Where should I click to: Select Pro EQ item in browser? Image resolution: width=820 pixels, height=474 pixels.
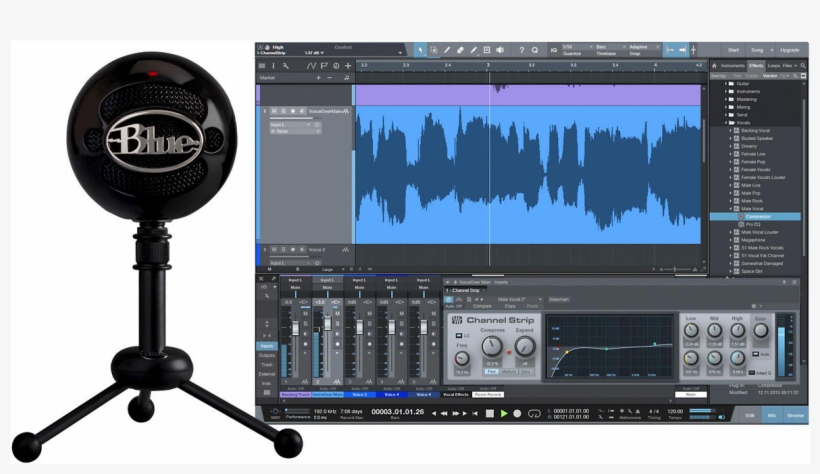749,224
